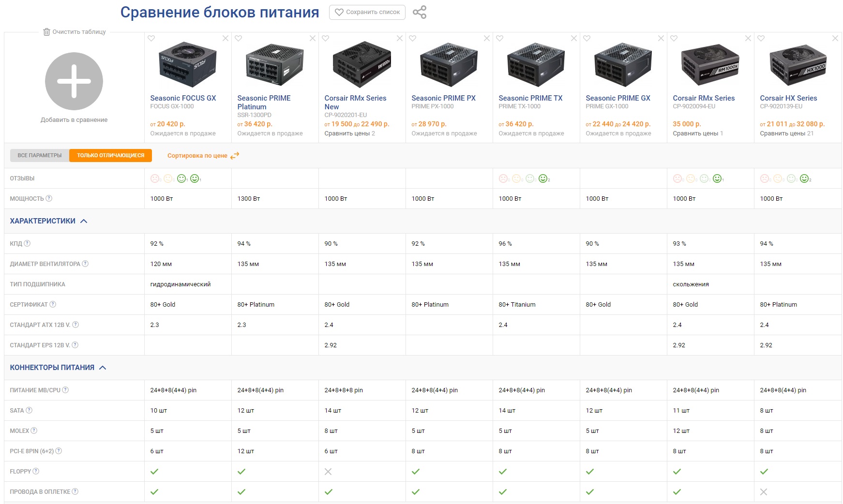Toggle favorite heart for Seasonic PRIME PX
The height and width of the screenshot is (504, 843).
(413, 38)
